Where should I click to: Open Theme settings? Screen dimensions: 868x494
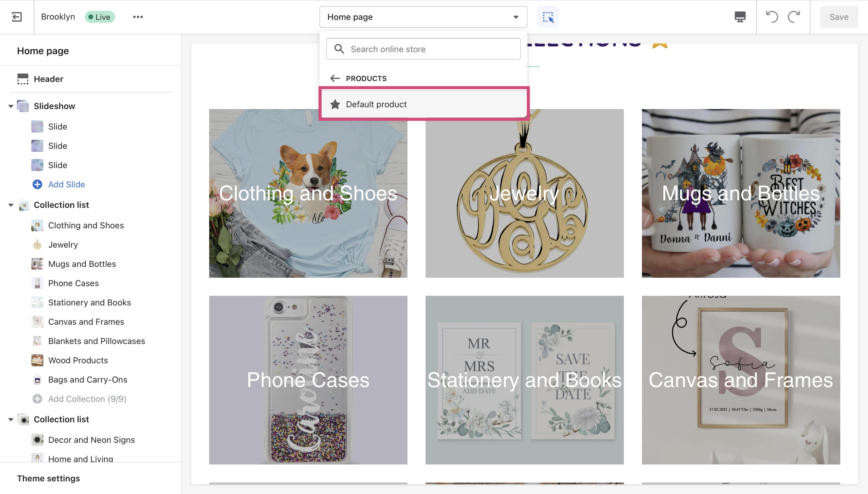49,478
